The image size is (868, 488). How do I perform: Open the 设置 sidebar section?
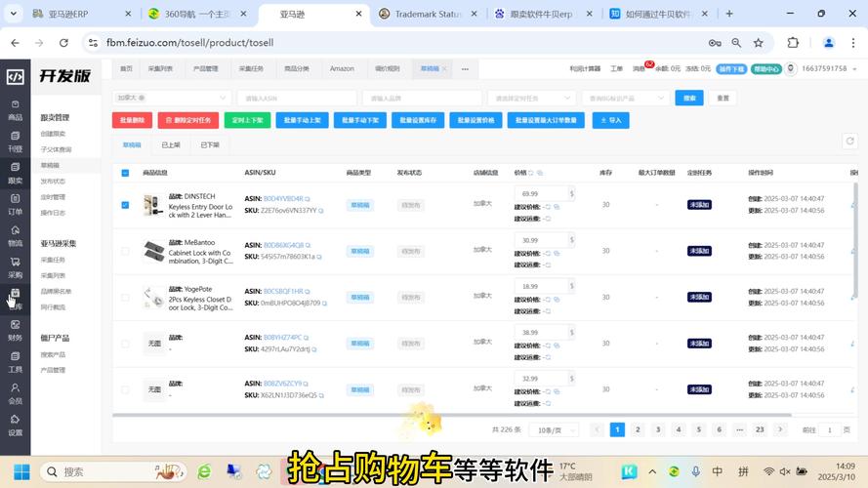(15, 425)
